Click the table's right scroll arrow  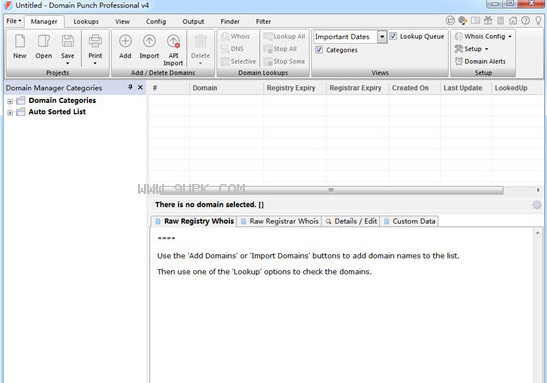(x=538, y=190)
